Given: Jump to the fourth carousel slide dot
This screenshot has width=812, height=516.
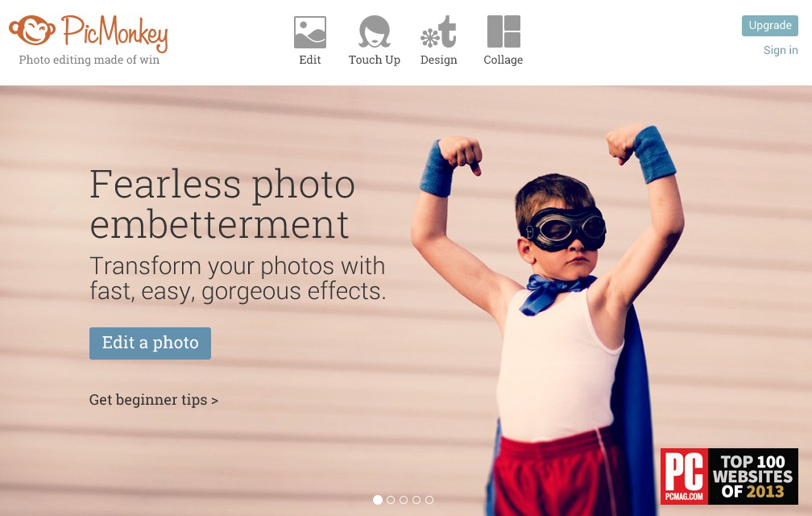Looking at the screenshot, I should (x=416, y=500).
